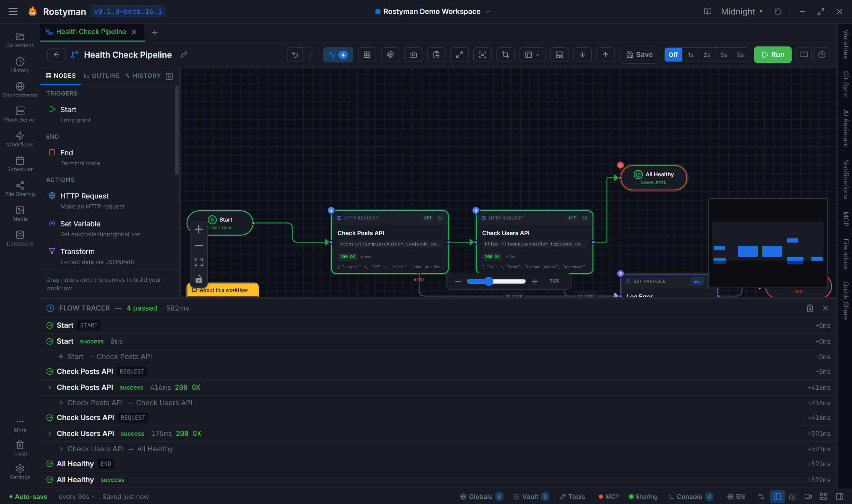Open the Console in status bar
The height and width of the screenshot is (504, 852).
(690, 497)
